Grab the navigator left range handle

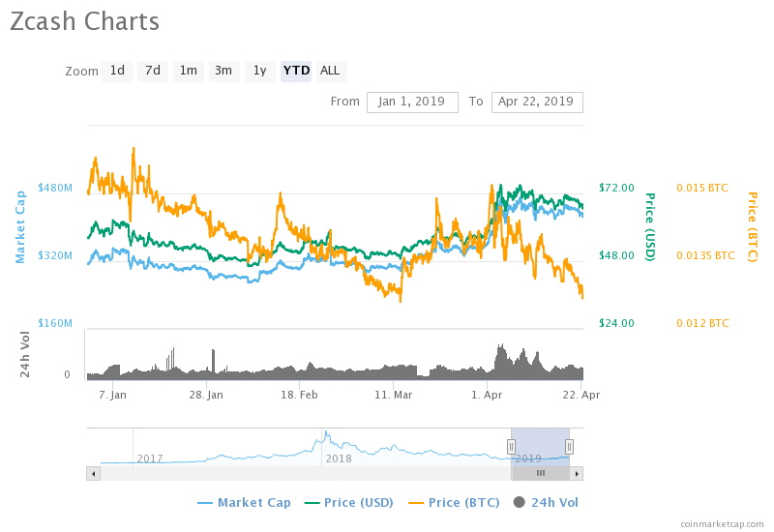(x=512, y=447)
